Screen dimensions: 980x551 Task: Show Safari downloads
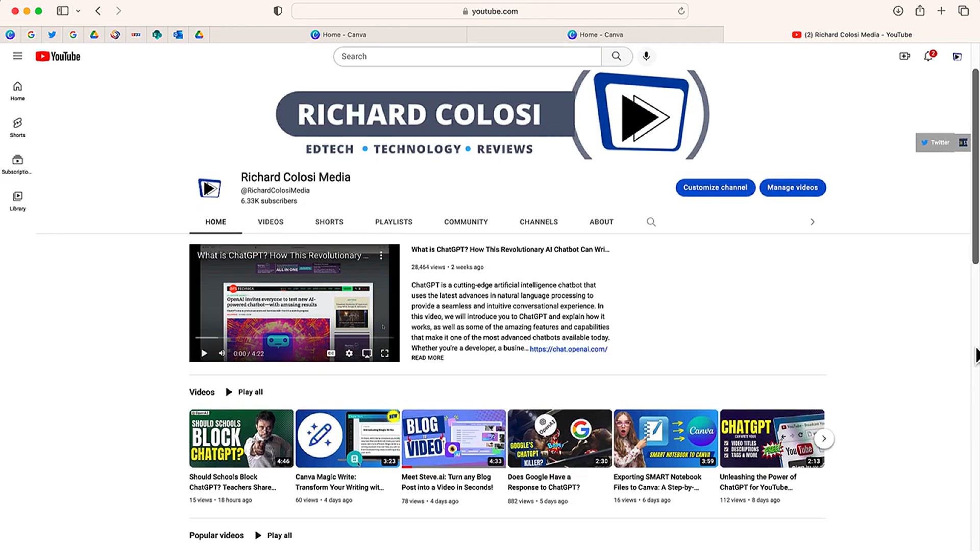(x=898, y=11)
